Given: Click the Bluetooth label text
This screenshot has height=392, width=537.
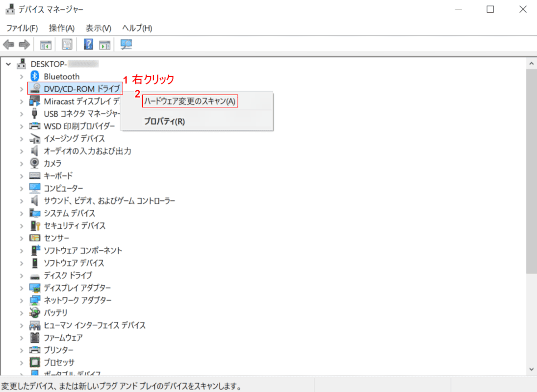Looking at the screenshot, I should tap(62, 76).
